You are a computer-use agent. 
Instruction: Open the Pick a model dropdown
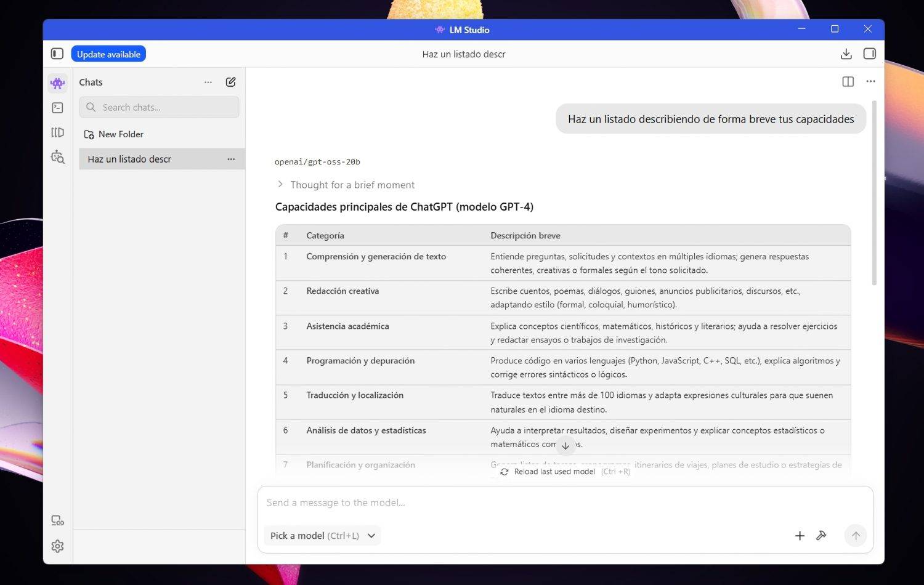coord(323,536)
